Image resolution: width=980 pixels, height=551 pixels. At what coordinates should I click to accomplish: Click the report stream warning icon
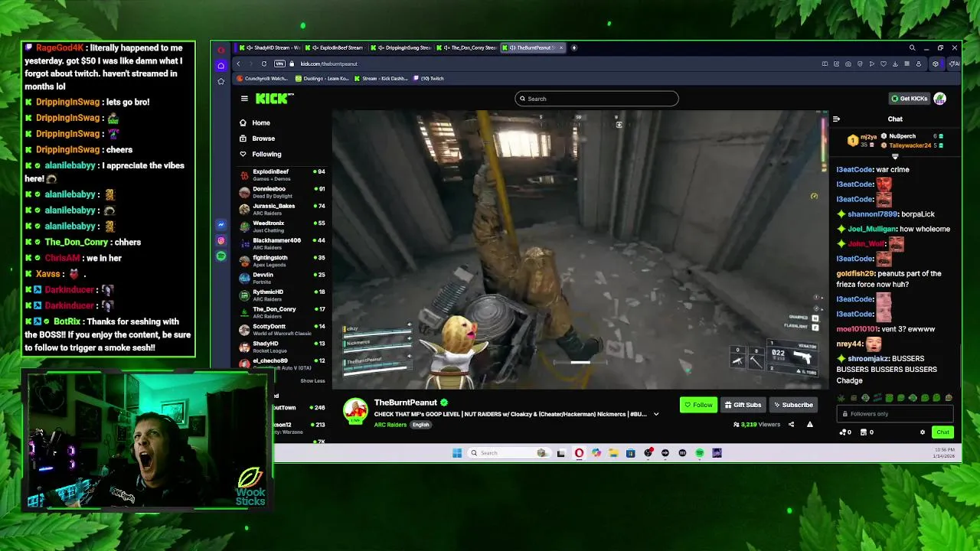(x=809, y=425)
